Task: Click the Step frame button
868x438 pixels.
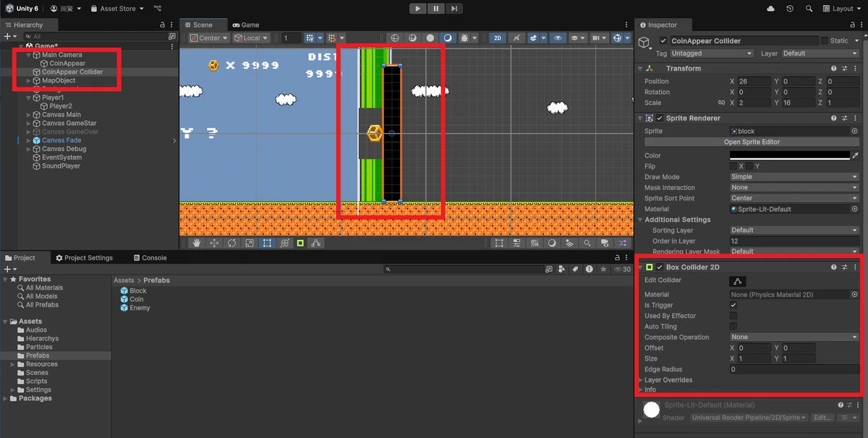Action: point(454,9)
